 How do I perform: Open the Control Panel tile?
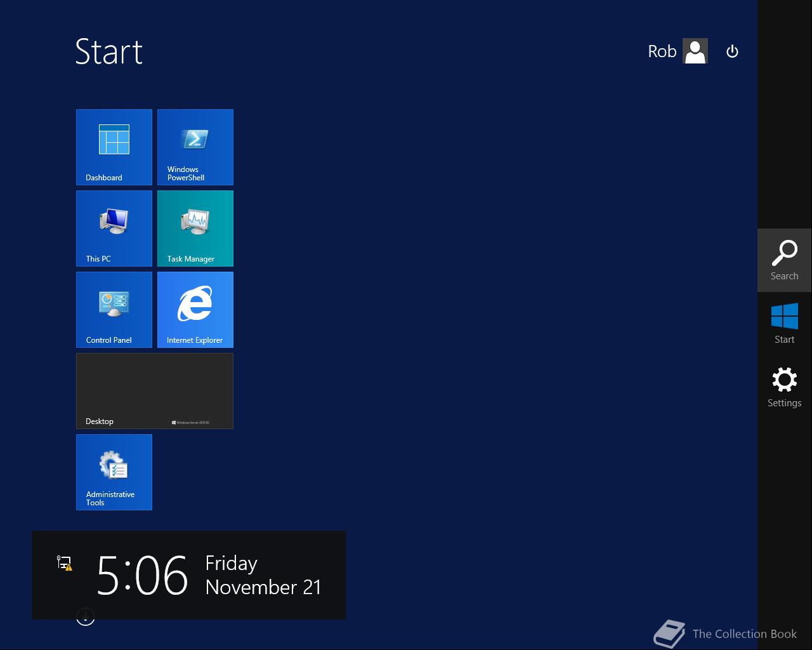[x=114, y=310]
